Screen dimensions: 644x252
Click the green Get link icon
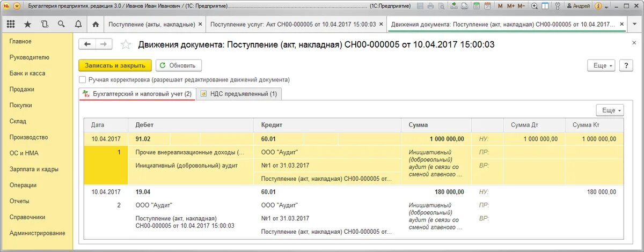(454, 6)
